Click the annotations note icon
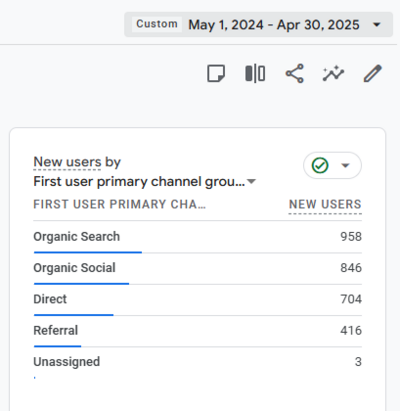 (216, 73)
